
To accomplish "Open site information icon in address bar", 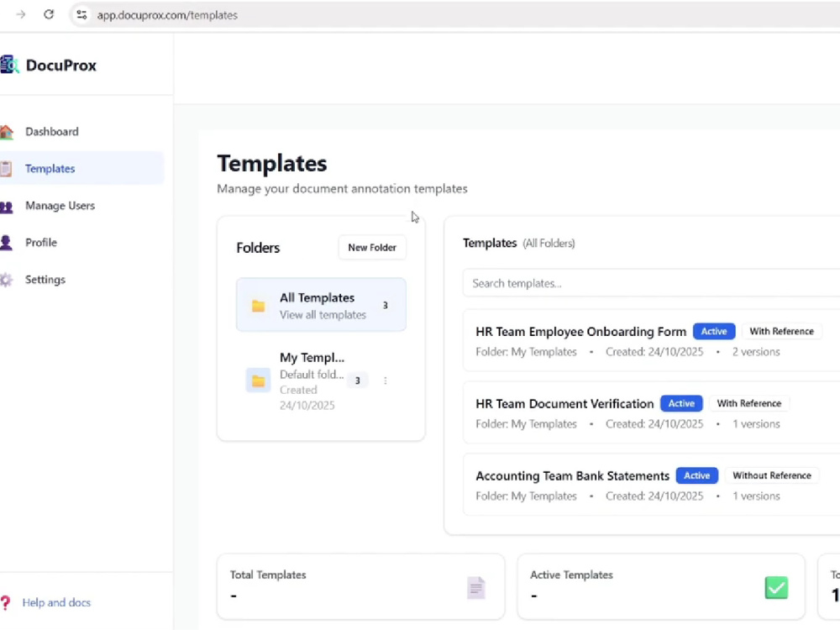I will tap(81, 14).
